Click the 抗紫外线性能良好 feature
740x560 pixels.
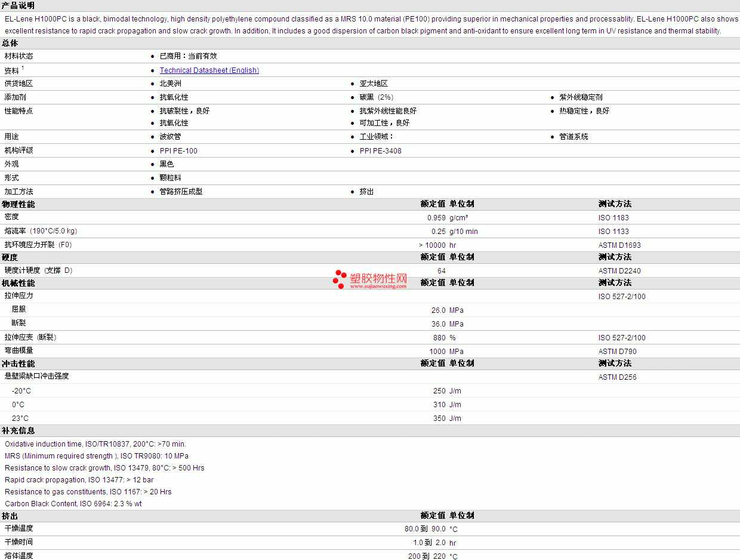tap(388, 111)
